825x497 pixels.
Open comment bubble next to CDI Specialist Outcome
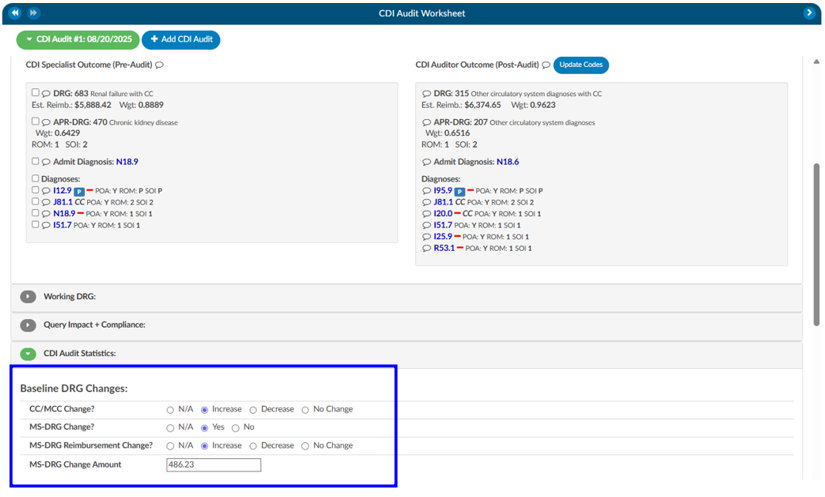[159, 65]
